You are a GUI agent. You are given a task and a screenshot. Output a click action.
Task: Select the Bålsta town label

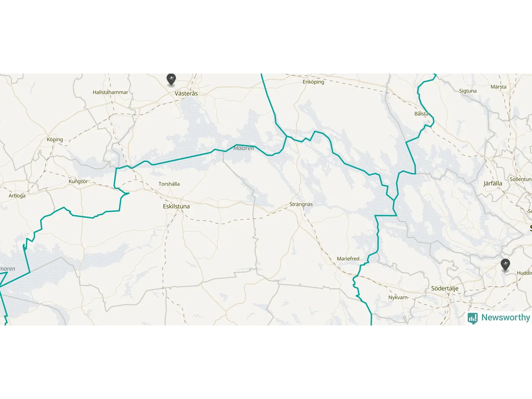coord(421,113)
